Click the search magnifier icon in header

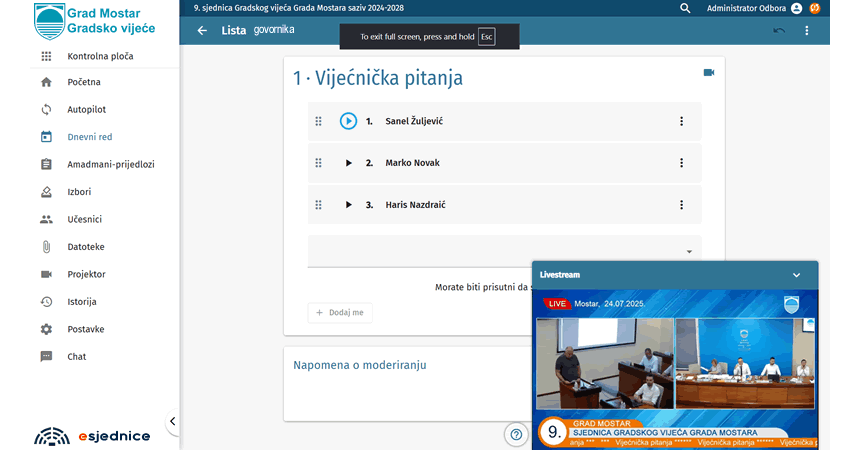pyautogui.click(x=685, y=8)
